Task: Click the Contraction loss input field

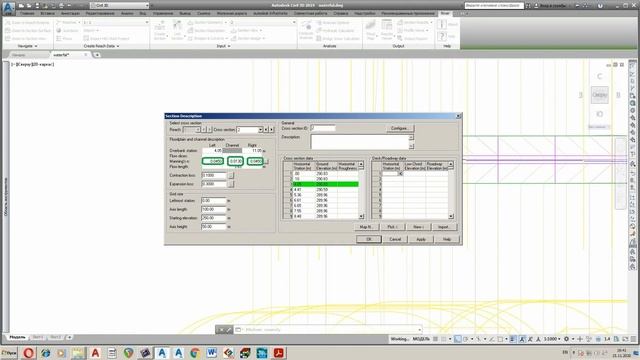Action: 214,176
